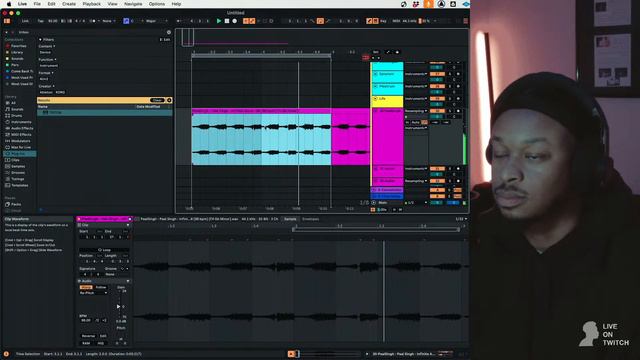640x360 pixels.
Task: Expand the Function filter group
Action: coord(48,60)
